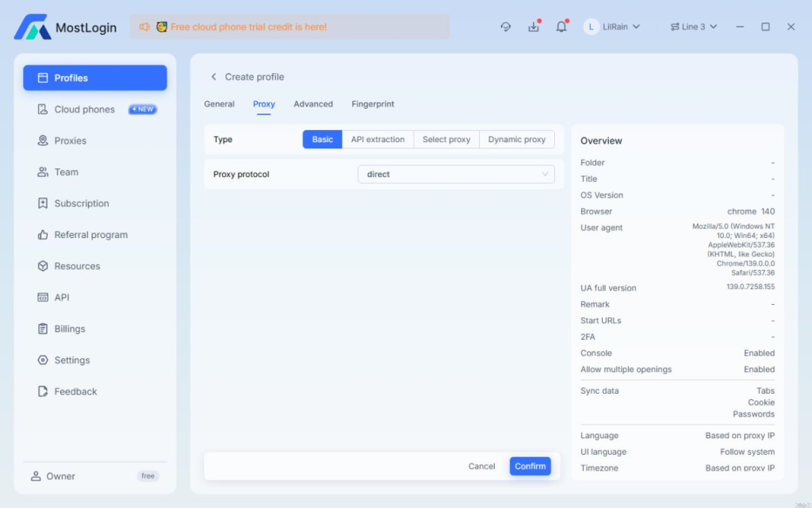Image resolution: width=812 pixels, height=508 pixels.
Task: Open the LilRain account dropdown
Action: click(612, 27)
